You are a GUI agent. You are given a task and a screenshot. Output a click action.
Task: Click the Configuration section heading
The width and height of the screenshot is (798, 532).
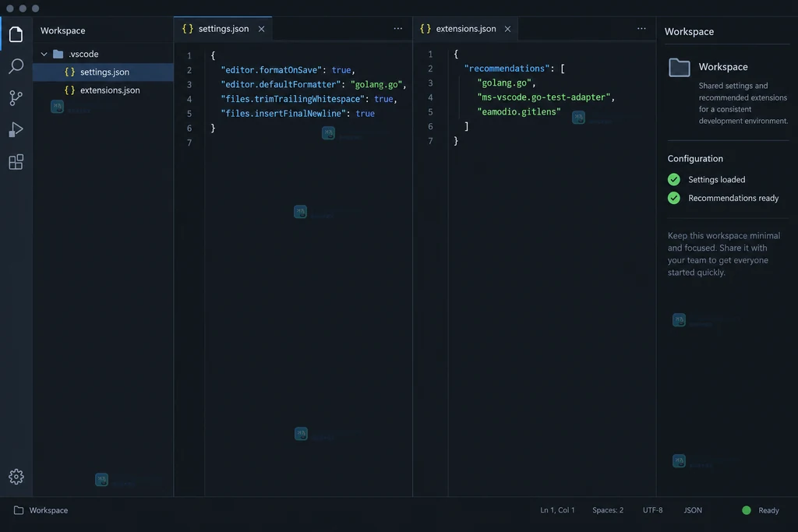[695, 159]
